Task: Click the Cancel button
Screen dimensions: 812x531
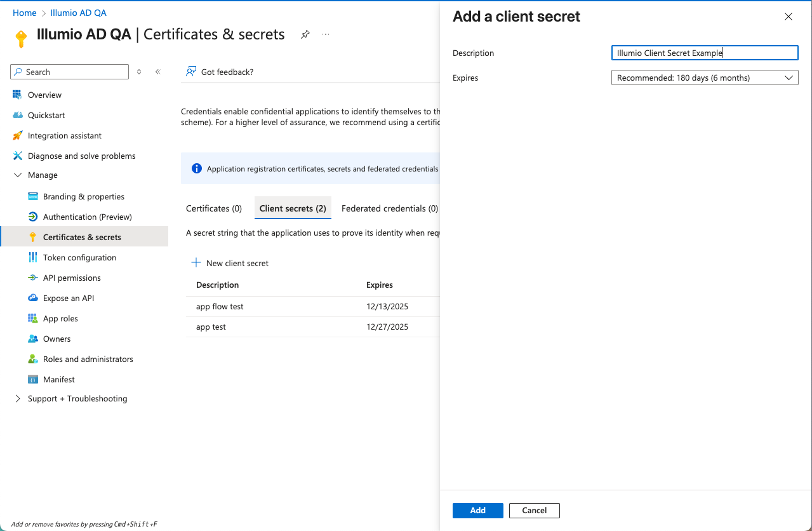Action: coord(535,510)
